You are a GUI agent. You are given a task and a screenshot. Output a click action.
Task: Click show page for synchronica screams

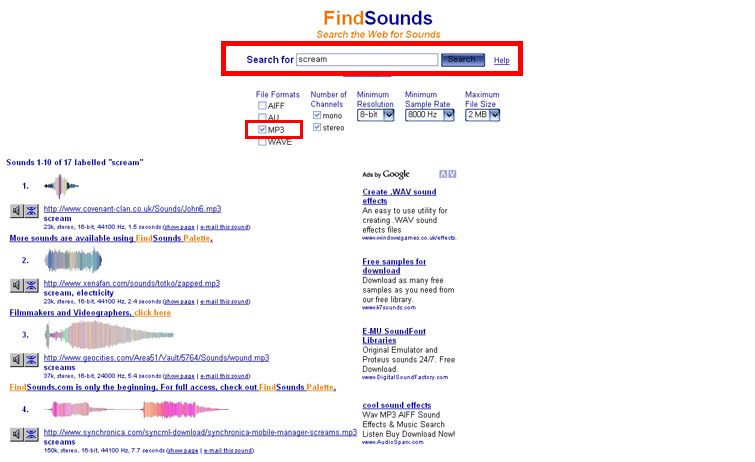point(182,451)
